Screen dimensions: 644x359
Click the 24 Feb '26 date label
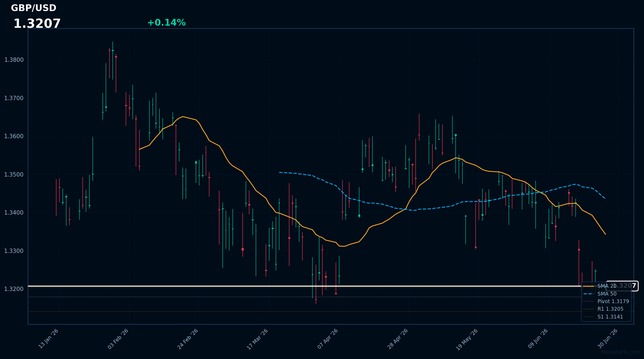click(188, 339)
